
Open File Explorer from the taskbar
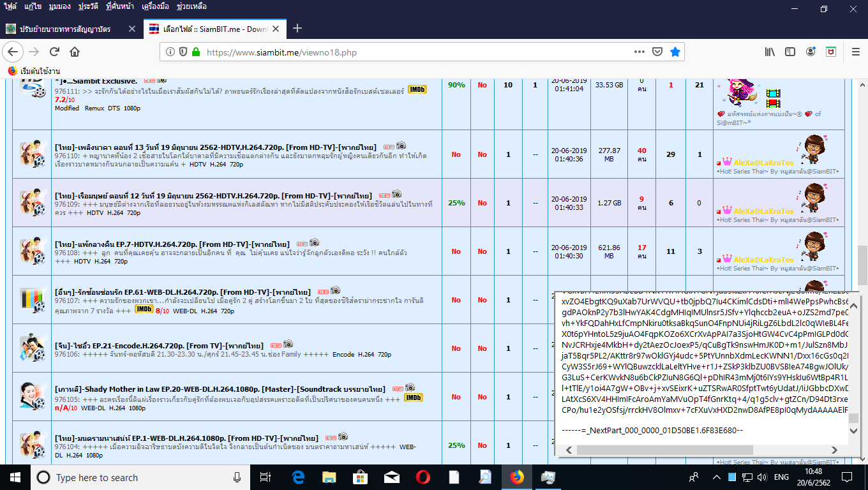point(329,477)
